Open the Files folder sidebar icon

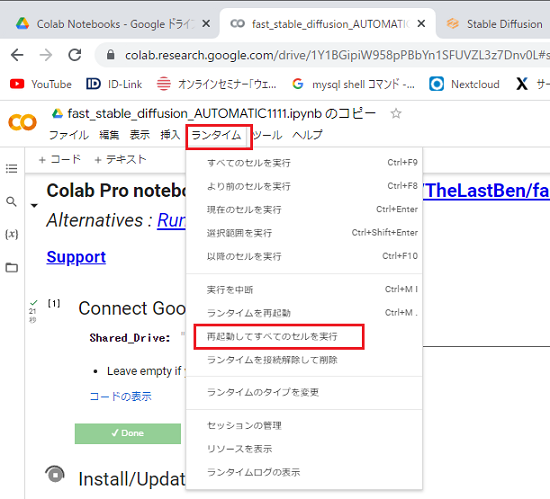click(x=12, y=268)
